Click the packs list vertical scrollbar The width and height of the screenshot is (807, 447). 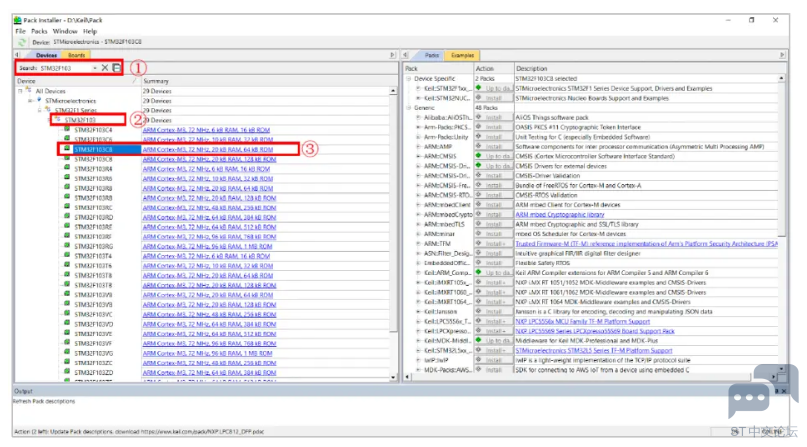coord(781,224)
